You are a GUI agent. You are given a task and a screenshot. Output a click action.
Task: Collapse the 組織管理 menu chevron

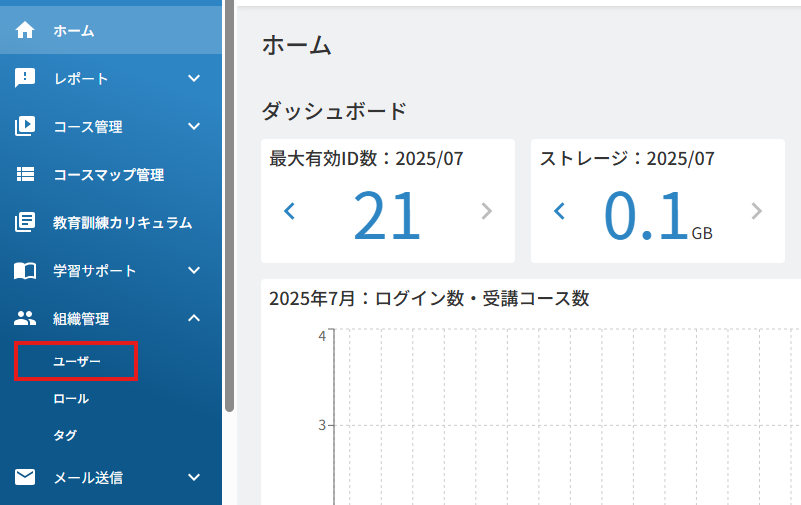pyautogui.click(x=194, y=318)
